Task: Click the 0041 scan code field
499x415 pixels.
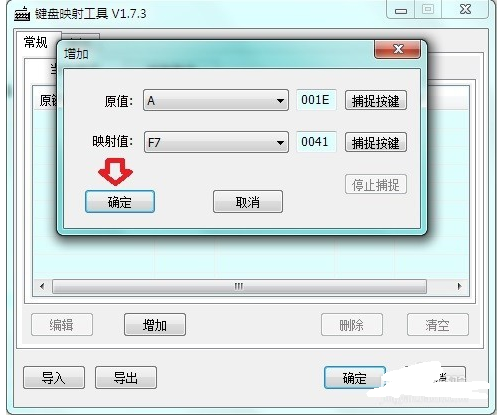Action: (316, 142)
